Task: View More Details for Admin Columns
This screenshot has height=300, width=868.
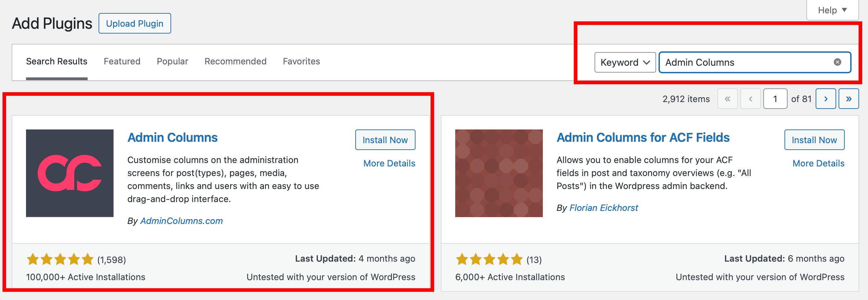Action: [x=389, y=163]
